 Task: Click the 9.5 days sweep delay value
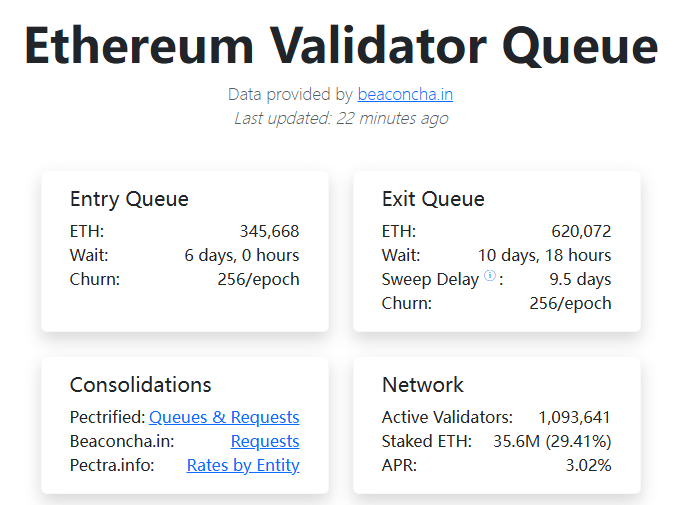pos(580,280)
